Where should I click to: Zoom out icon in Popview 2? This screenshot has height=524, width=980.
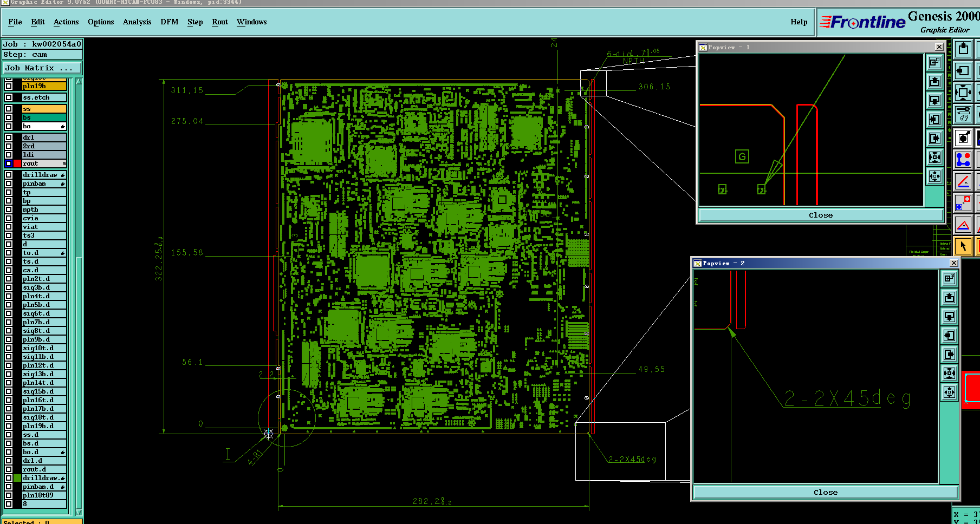(x=949, y=392)
